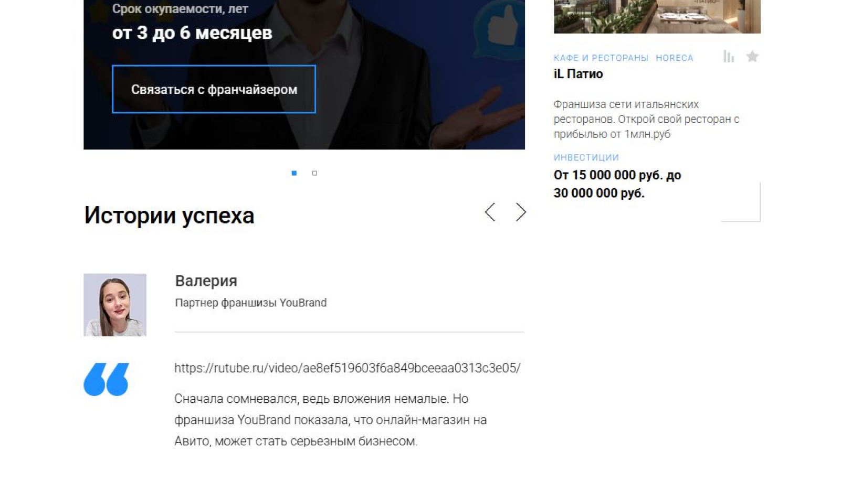This screenshot has width=841, height=504.
Task: Click the Связаться с франчайзером button
Action: click(x=214, y=89)
